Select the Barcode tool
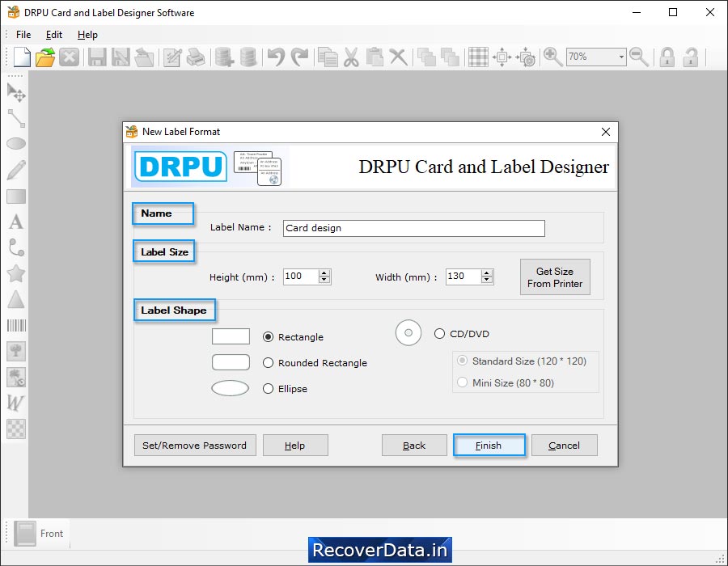Viewport: 728px width, 566px height. [16, 325]
